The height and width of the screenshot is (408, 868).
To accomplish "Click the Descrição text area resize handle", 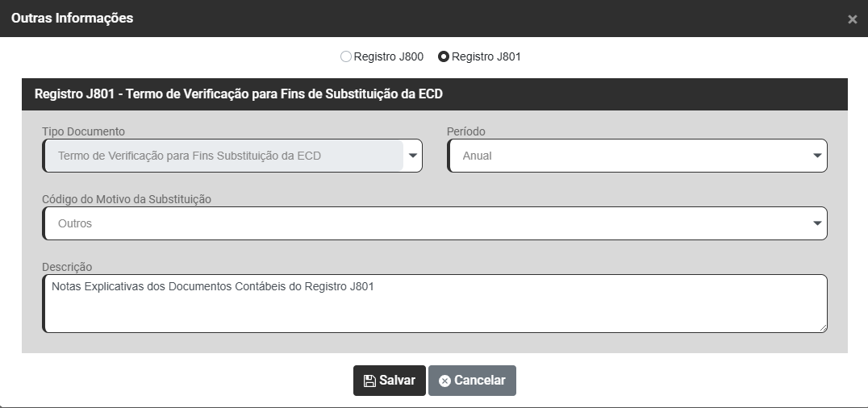I will pyautogui.click(x=822, y=327).
